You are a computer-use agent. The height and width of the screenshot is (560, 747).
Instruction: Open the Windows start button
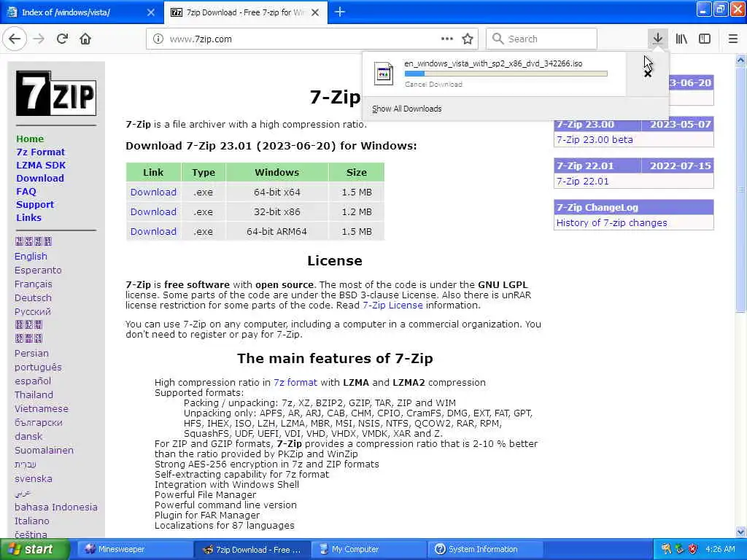[34, 549]
